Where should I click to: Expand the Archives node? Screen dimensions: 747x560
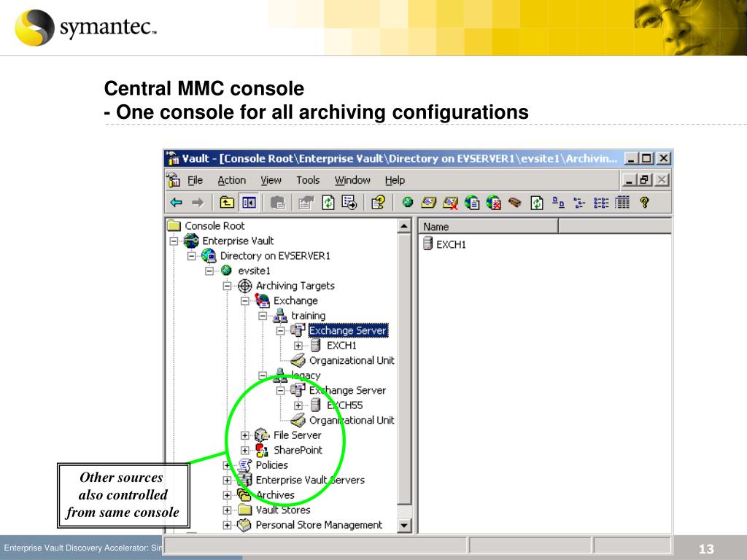click(x=228, y=495)
